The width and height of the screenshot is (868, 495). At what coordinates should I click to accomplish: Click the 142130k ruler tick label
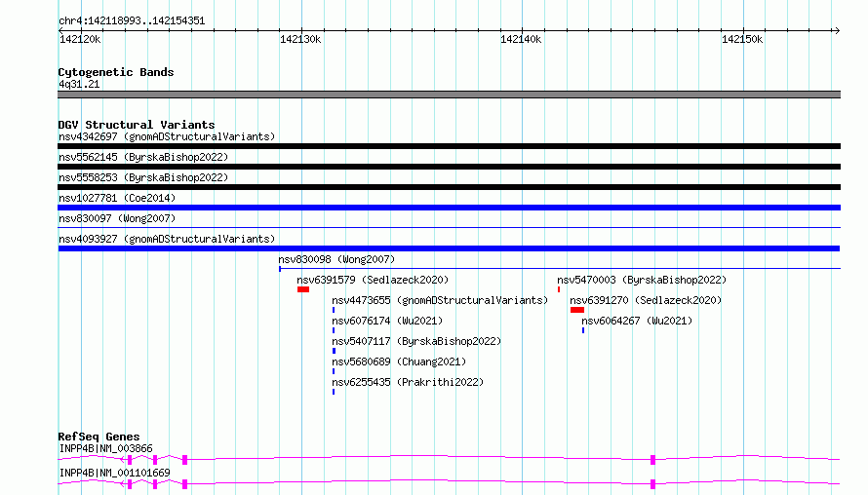(300, 39)
